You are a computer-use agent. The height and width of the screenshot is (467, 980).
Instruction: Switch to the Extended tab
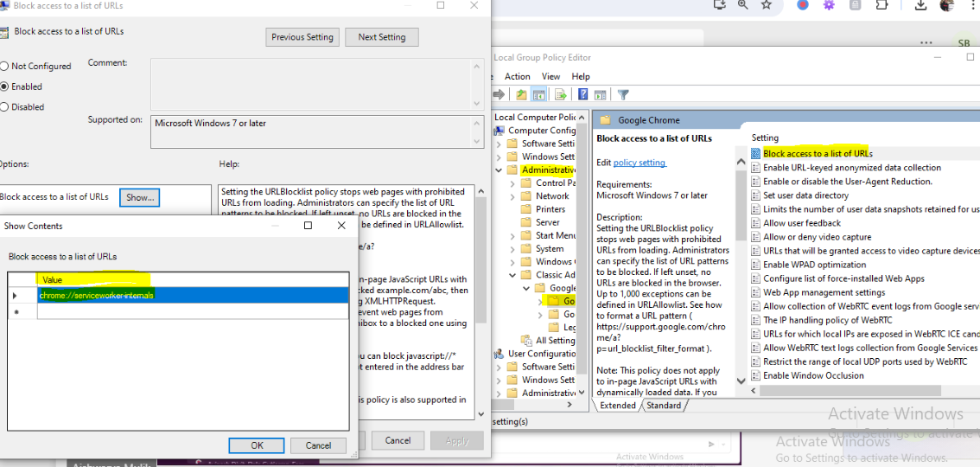(617, 406)
